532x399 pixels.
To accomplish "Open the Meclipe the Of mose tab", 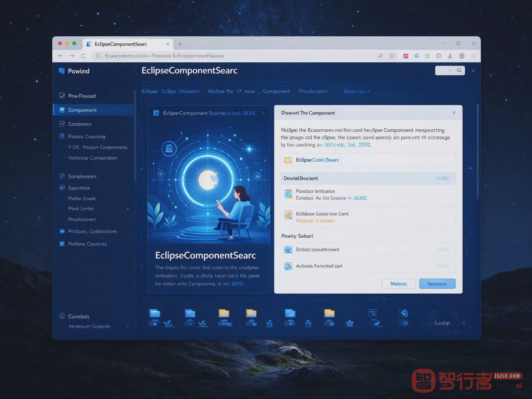I will [x=231, y=91].
